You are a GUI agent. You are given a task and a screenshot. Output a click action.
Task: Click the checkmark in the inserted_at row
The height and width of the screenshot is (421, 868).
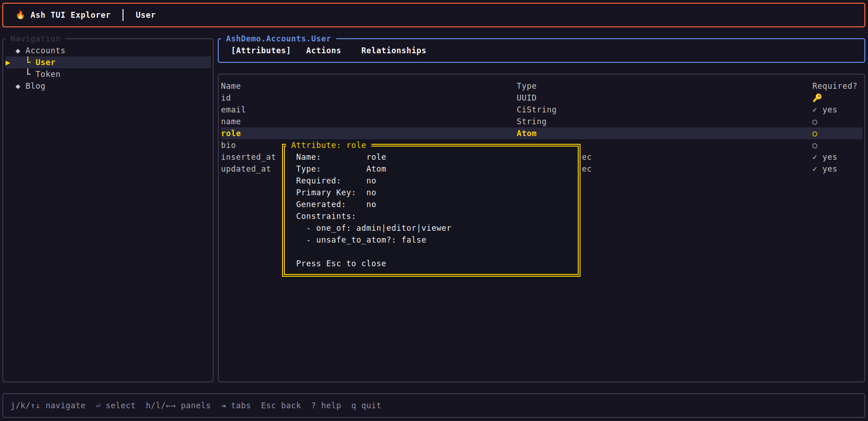[x=815, y=157]
